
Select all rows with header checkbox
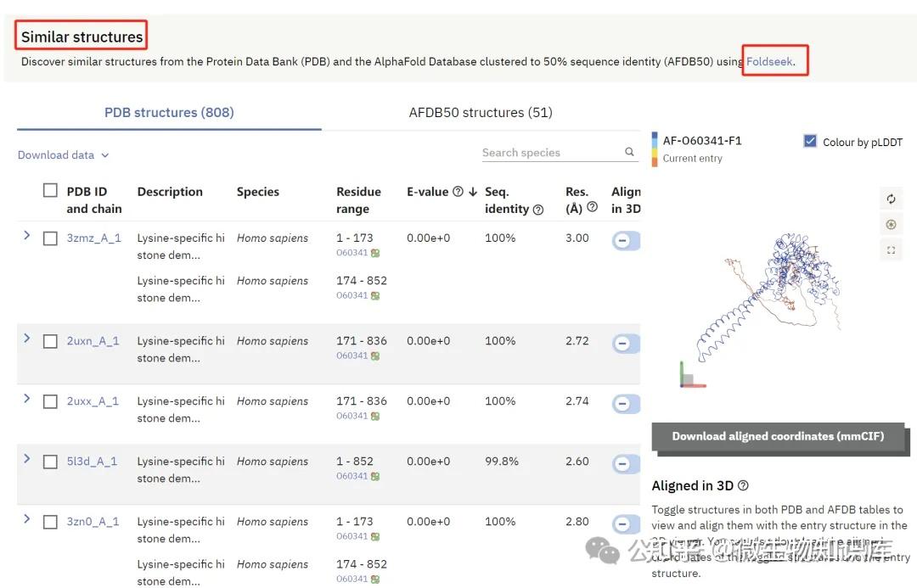(x=50, y=191)
